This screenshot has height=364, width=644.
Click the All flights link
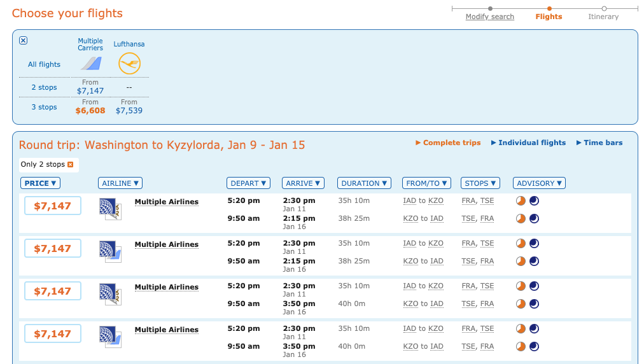[x=44, y=64]
